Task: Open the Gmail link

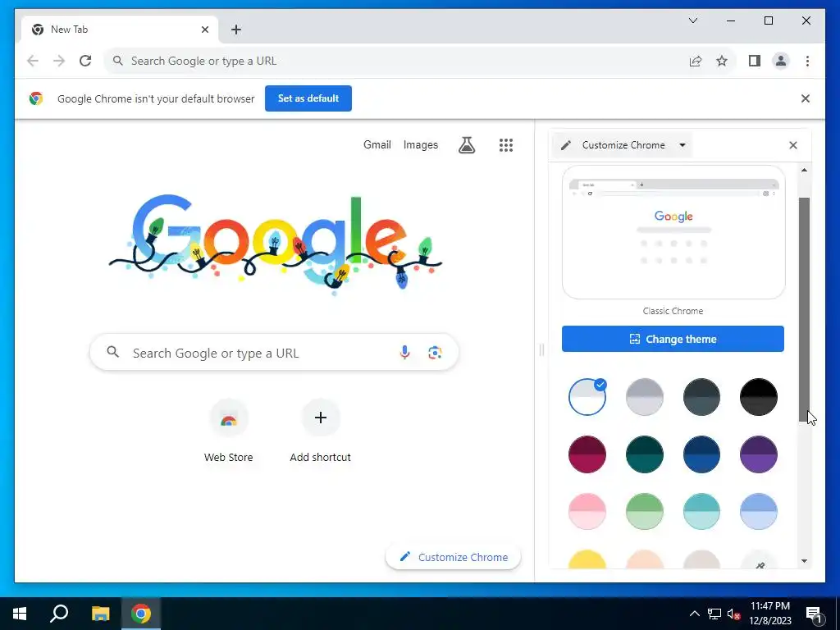Action: pyautogui.click(x=377, y=144)
